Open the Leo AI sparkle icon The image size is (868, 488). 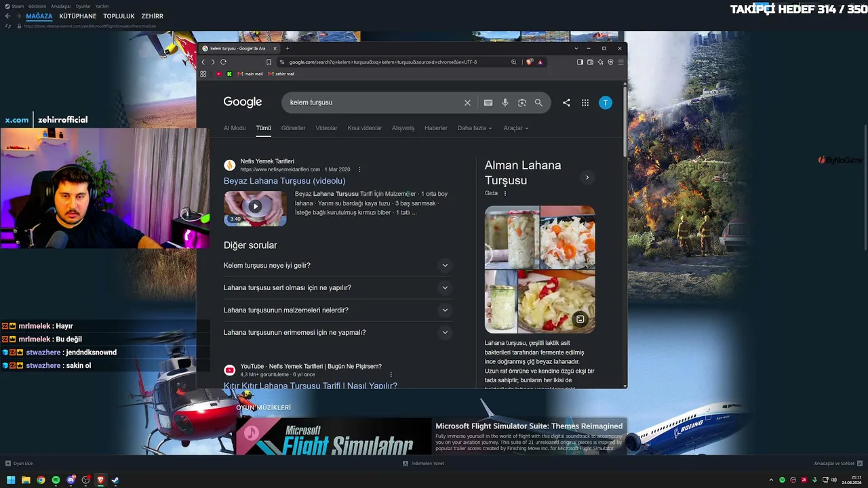[600, 62]
